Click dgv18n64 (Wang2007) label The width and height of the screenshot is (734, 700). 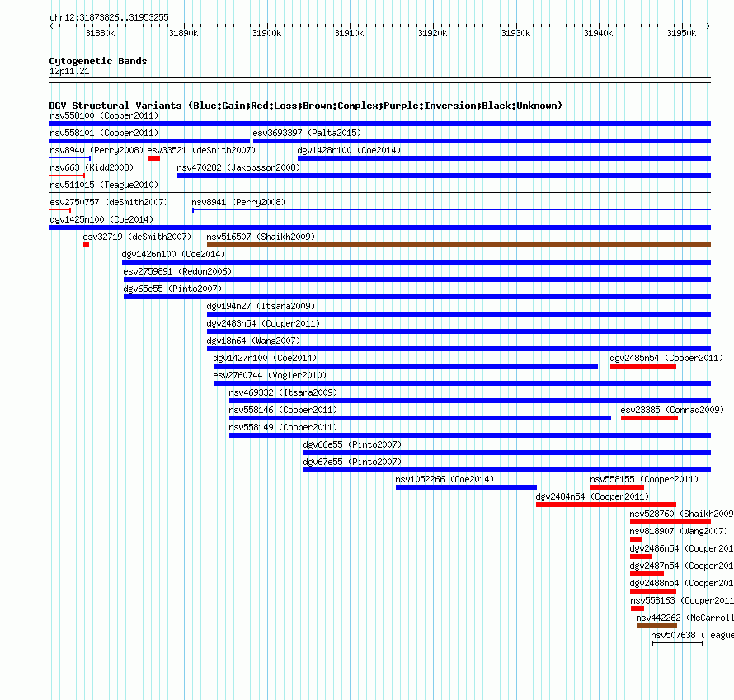[x=253, y=341]
